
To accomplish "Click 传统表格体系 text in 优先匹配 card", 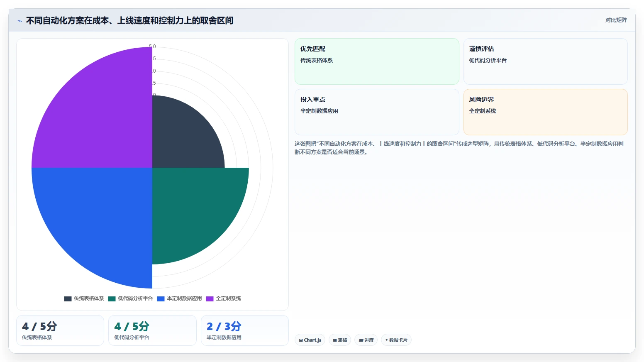I will (x=317, y=60).
